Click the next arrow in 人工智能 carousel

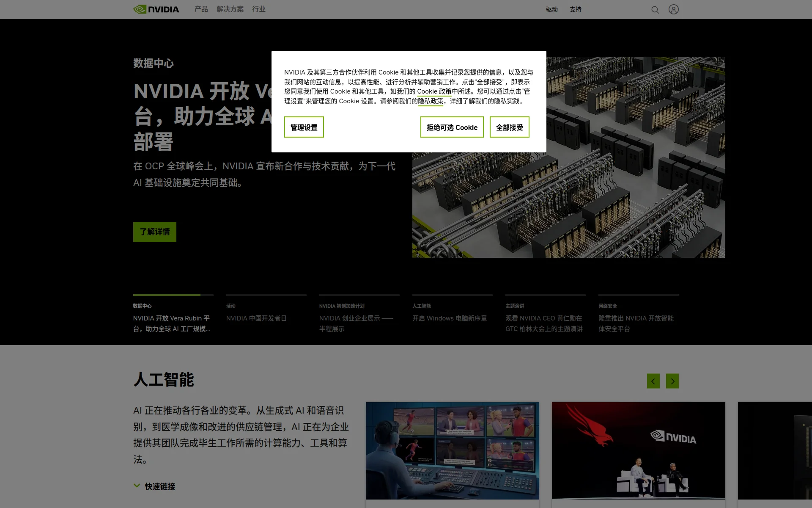[x=672, y=381]
